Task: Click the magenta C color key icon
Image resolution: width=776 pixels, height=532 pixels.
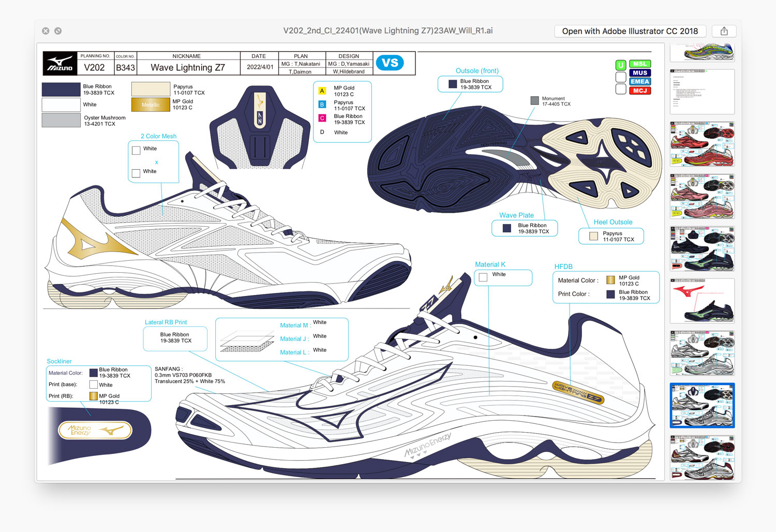Action: pos(322,119)
